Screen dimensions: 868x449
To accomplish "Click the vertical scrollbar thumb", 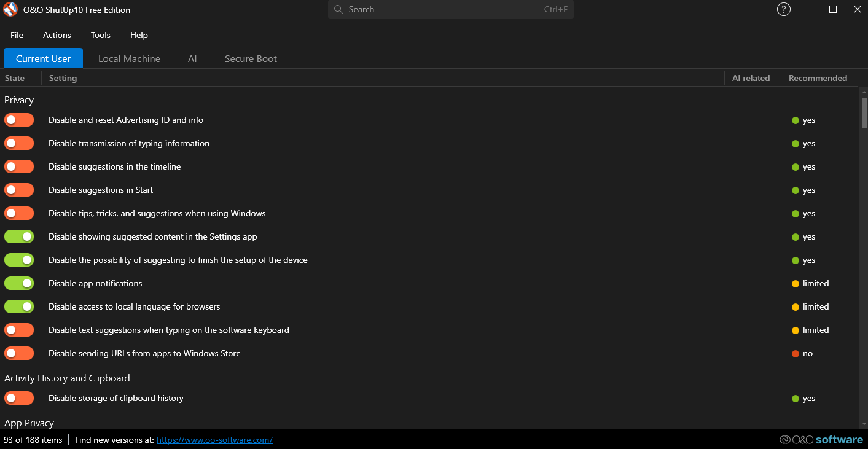I will [864, 112].
